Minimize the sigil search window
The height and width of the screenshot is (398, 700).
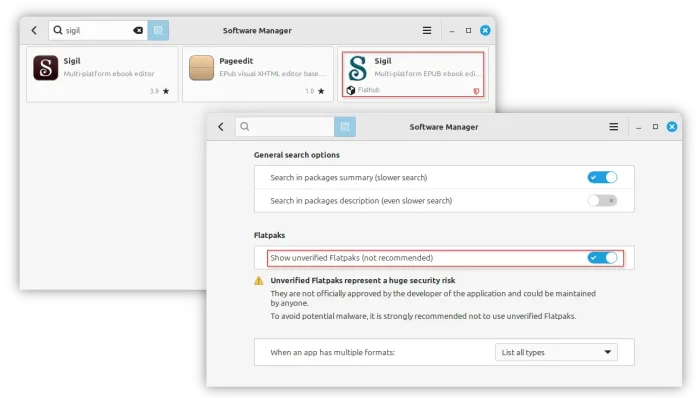(x=452, y=31)
